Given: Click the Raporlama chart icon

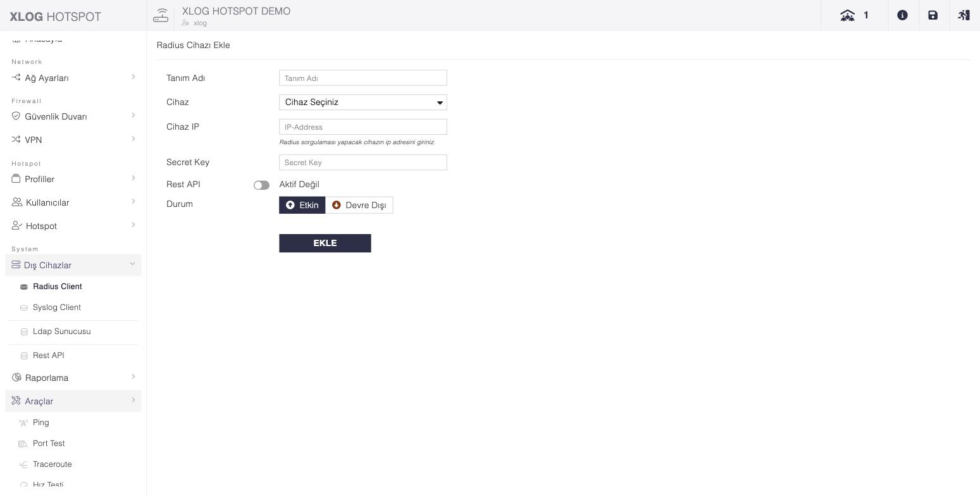Looking at the screenshot, I should pos(16,377).
